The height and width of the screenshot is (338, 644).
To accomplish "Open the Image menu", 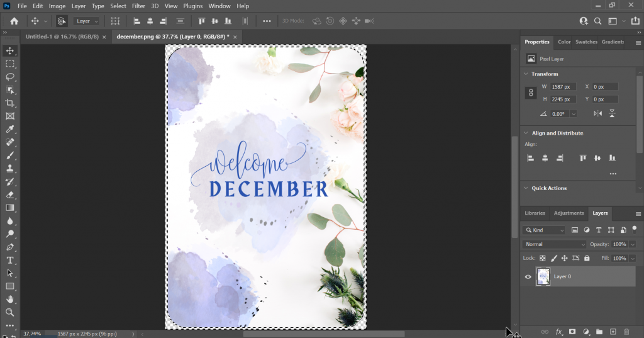I will click(x=57, y=6).
